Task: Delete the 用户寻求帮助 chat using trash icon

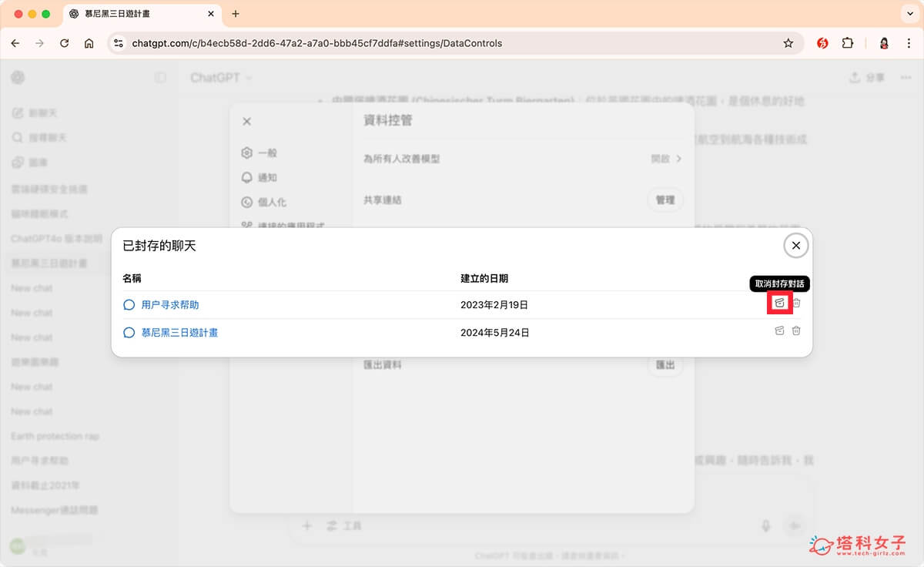Action: coord(796,304)
